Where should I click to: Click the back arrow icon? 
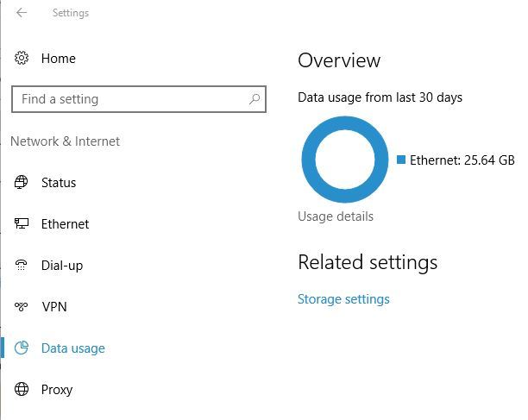click(x=22, y=13)
